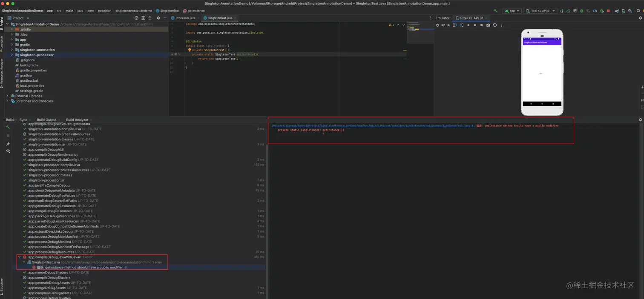Click the Build panel rebuild hammer icon

click(8, 127)
